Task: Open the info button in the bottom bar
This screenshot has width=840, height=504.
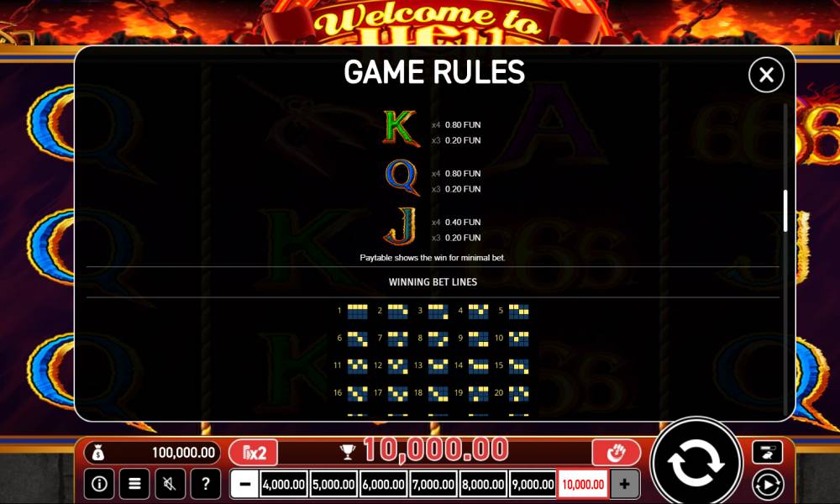Action: click(99, 484)
